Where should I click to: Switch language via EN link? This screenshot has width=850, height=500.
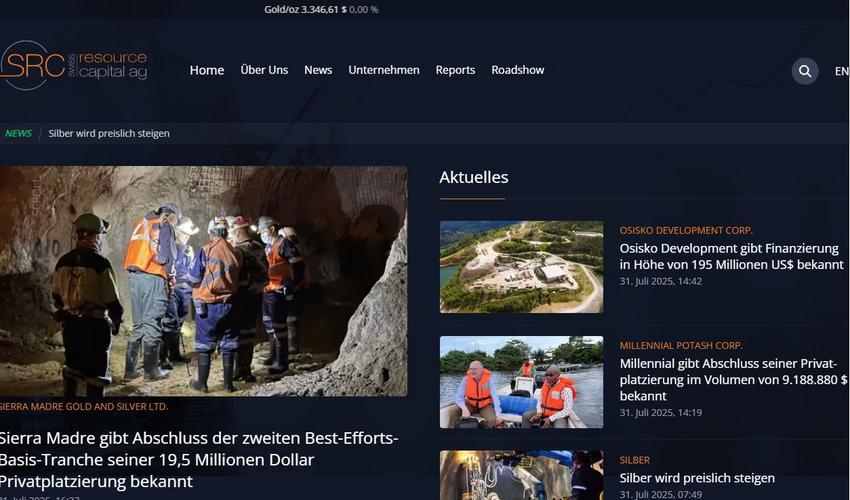point(842,71)
